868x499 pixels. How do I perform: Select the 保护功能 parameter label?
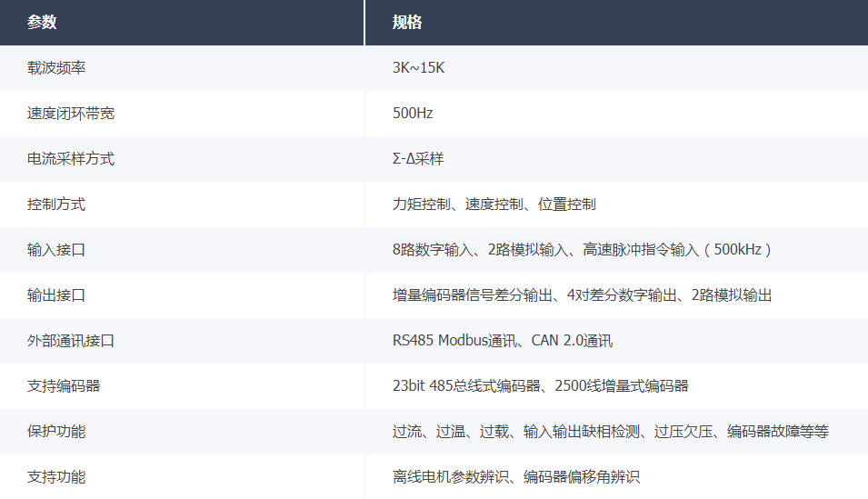coord(56,432)
